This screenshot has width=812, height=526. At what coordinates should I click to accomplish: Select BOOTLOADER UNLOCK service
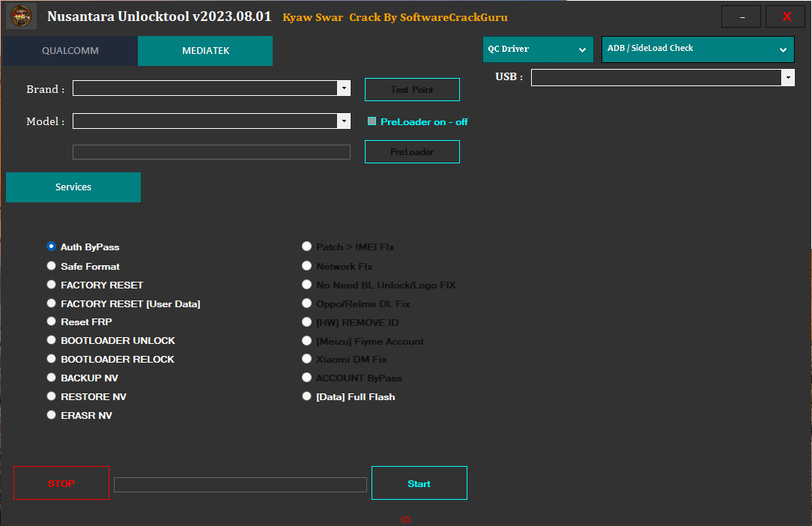point(51,339)
